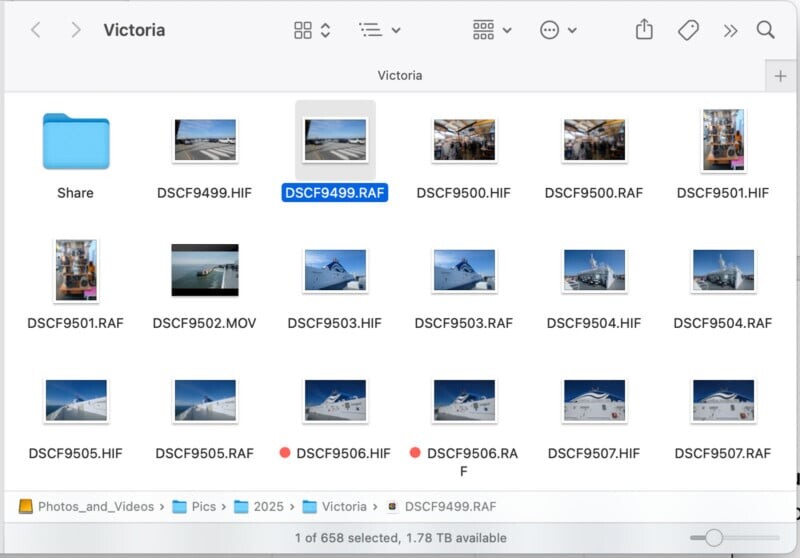Select the DSCF9500.HIF image thumbnail
Viewport: 800px width, 558px height.
463,140
